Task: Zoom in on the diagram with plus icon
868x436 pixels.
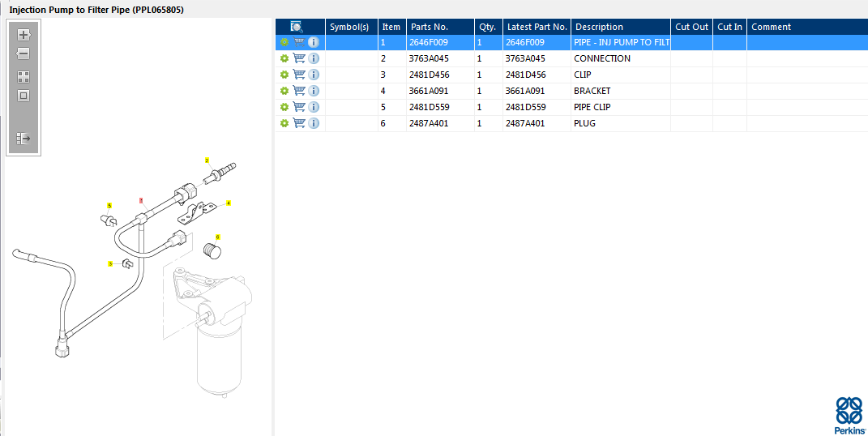Action: click(x=24, y=35)
